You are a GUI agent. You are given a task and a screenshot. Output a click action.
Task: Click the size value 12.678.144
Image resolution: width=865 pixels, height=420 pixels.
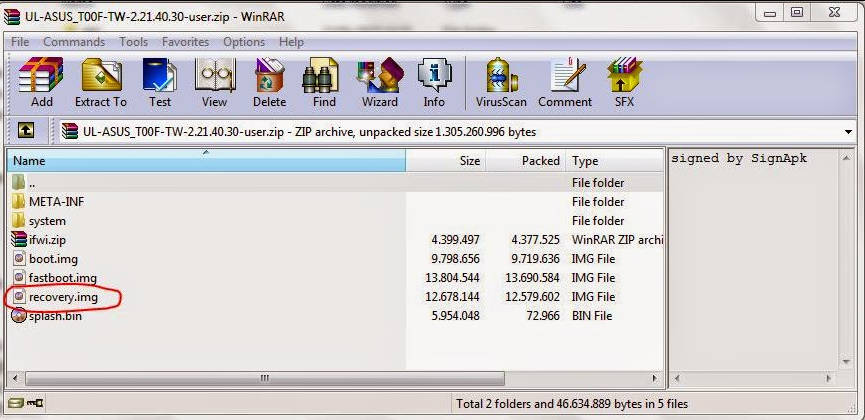tap(452, 297)
